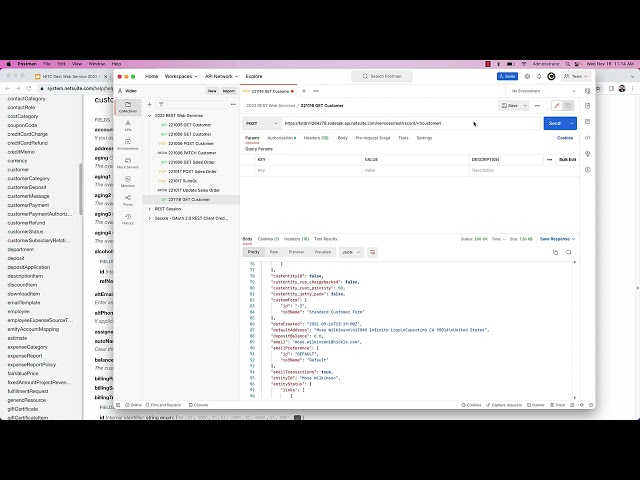Search the response with magnifier icon

[569, 252]
